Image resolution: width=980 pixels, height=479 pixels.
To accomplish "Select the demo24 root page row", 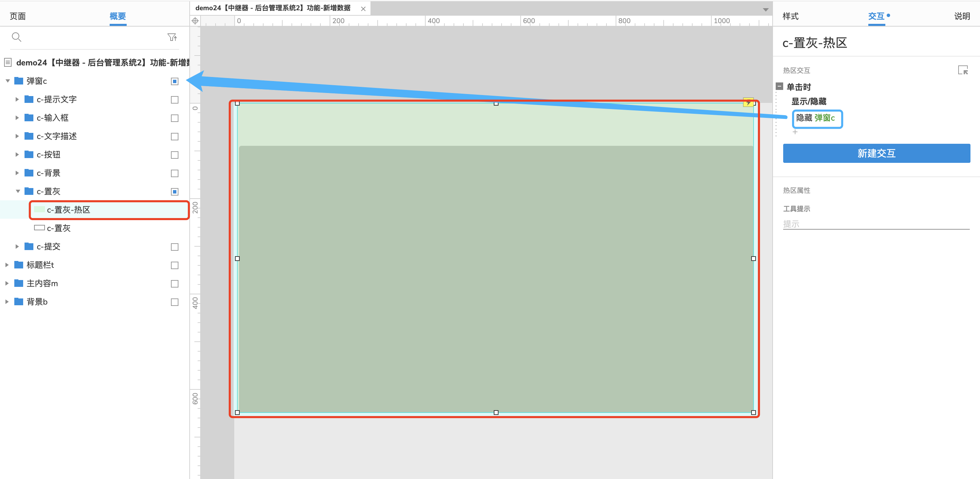I will pyautogui.click(x=94, y=62).
